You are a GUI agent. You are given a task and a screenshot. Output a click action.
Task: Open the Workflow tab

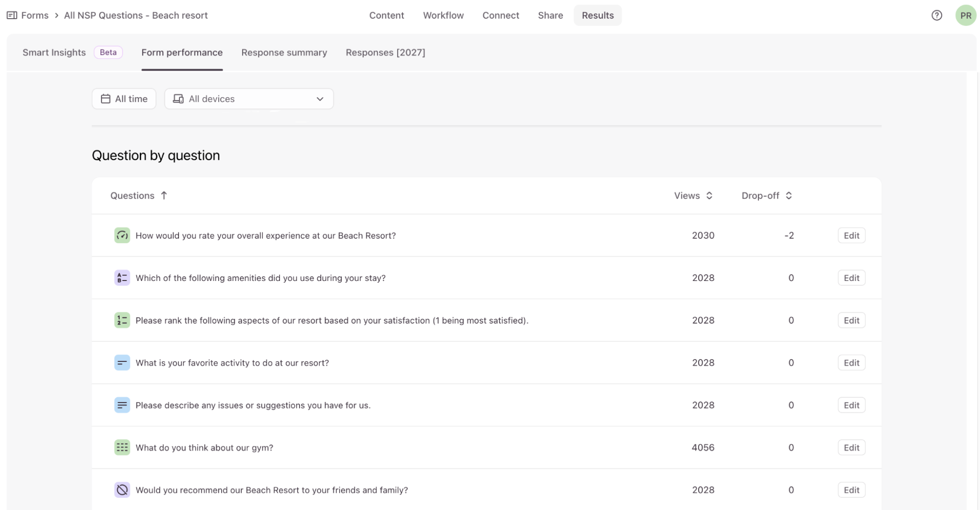[443, 15]
